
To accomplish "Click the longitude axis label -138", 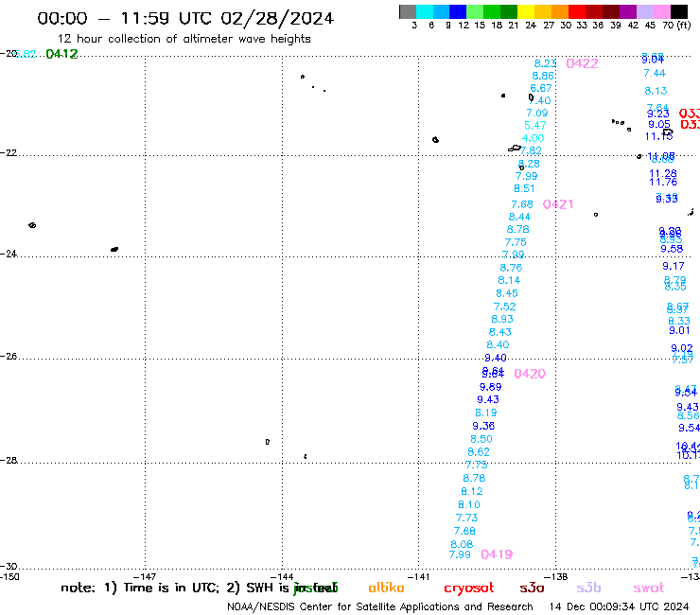I will pos(556,577).
